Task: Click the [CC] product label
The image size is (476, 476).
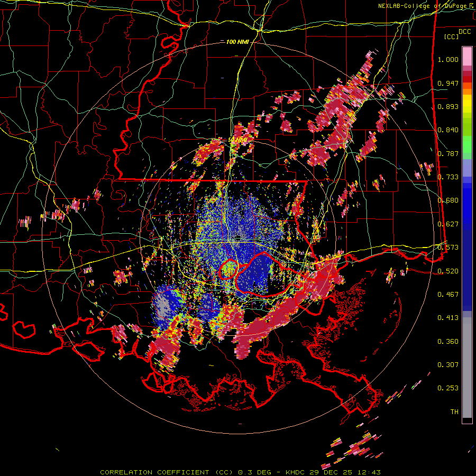Action: coord(451,36)
